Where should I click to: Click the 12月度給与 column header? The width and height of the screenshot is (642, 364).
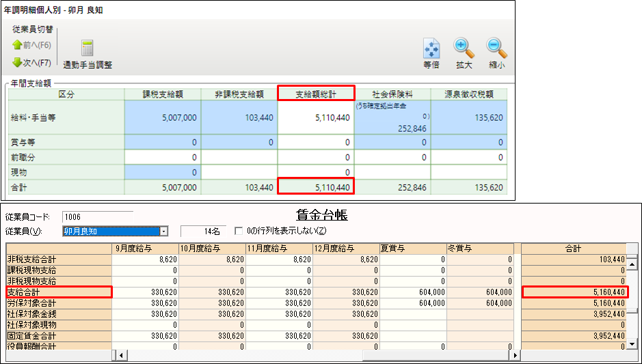tap(345, 249)
